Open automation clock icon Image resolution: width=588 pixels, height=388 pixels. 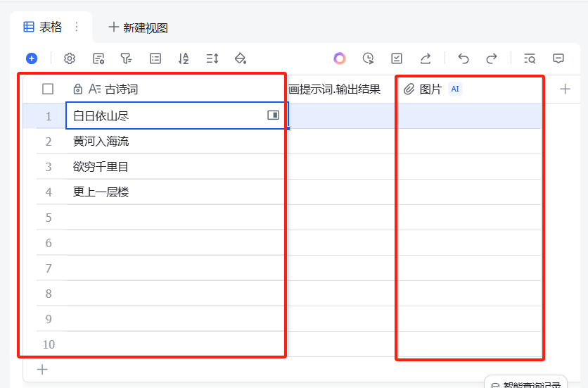(369, 58)
